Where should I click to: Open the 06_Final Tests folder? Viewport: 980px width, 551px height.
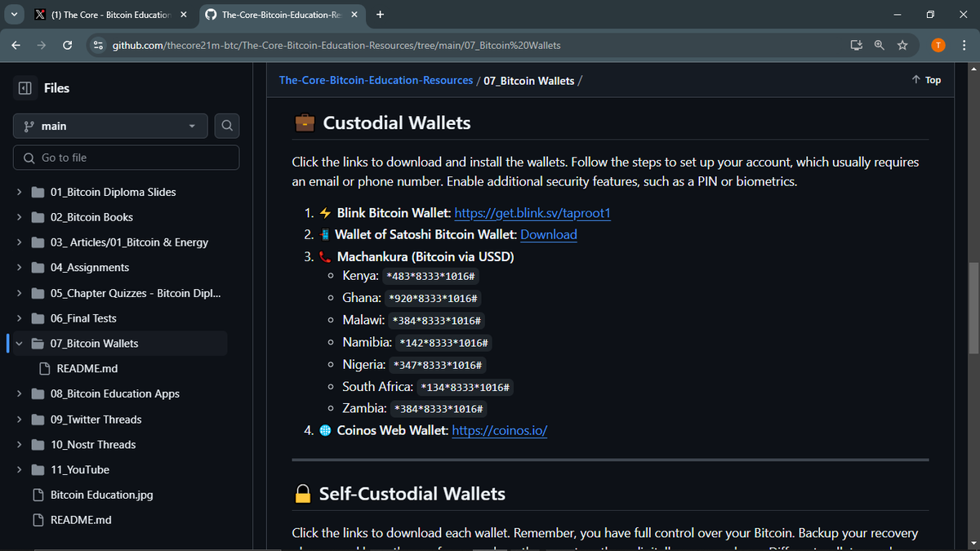pyautogui.click(x=83, y=318)
